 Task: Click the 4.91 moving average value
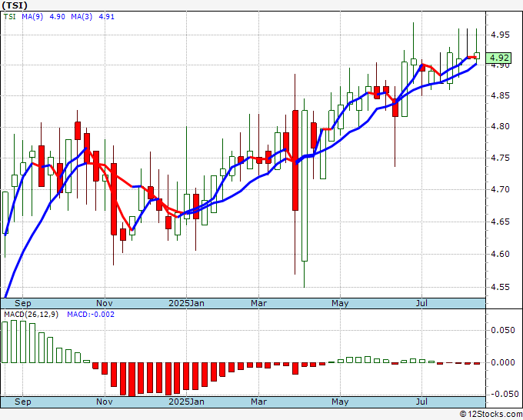tap(106, 16)
